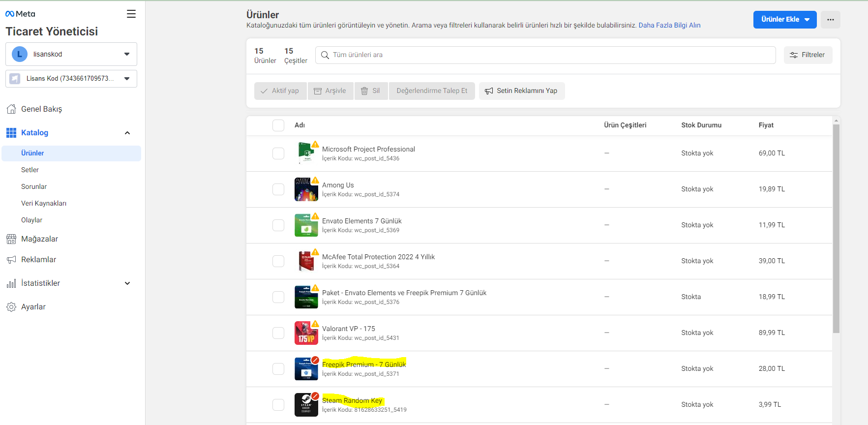
Task: Click the rejected icon on Freepik Premium
Action: click(x=315, y=360)
